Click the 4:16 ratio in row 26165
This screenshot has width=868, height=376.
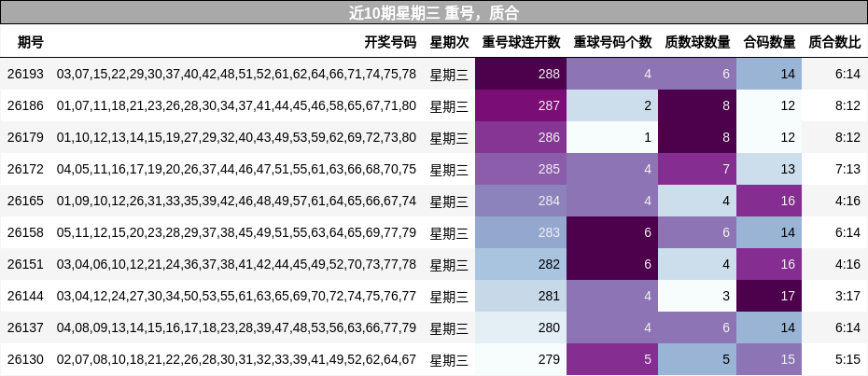click(x=848, y=201)
